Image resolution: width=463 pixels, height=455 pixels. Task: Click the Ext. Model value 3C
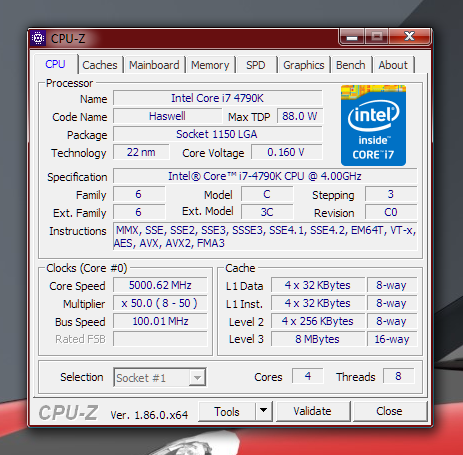(267, 212)
